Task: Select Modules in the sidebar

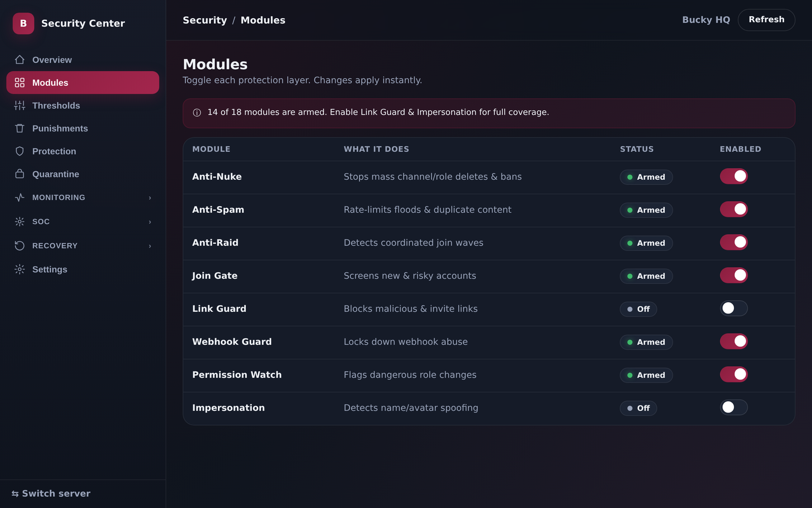Action: point(83,83)
